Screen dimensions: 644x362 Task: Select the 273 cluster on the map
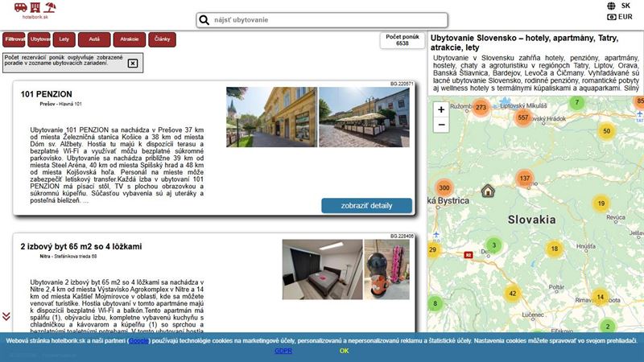point(481,108)
